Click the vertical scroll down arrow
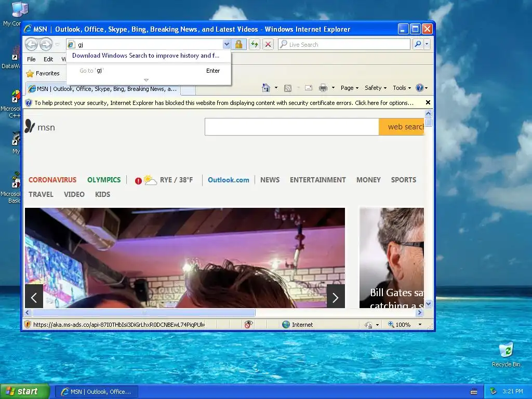Image resolution: width=532 pixels, height=399 pixels. pyautogui.click(x=428, y=303)
